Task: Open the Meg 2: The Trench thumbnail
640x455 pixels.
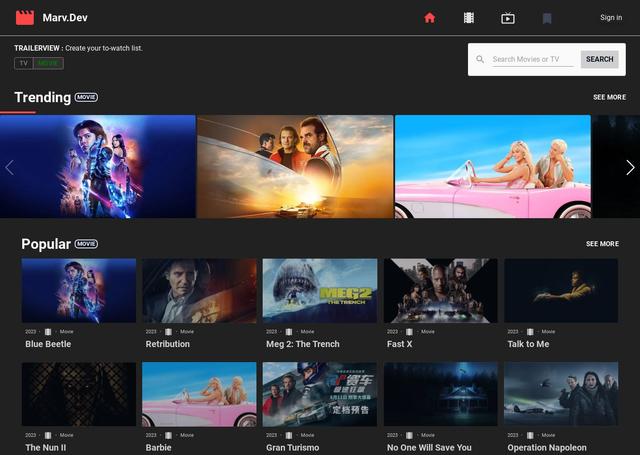Action: 320,290
